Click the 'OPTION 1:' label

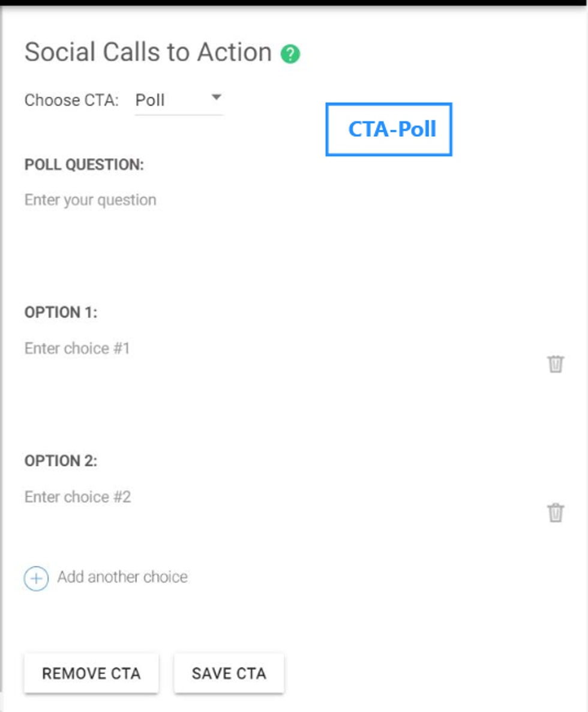point(61,313)
